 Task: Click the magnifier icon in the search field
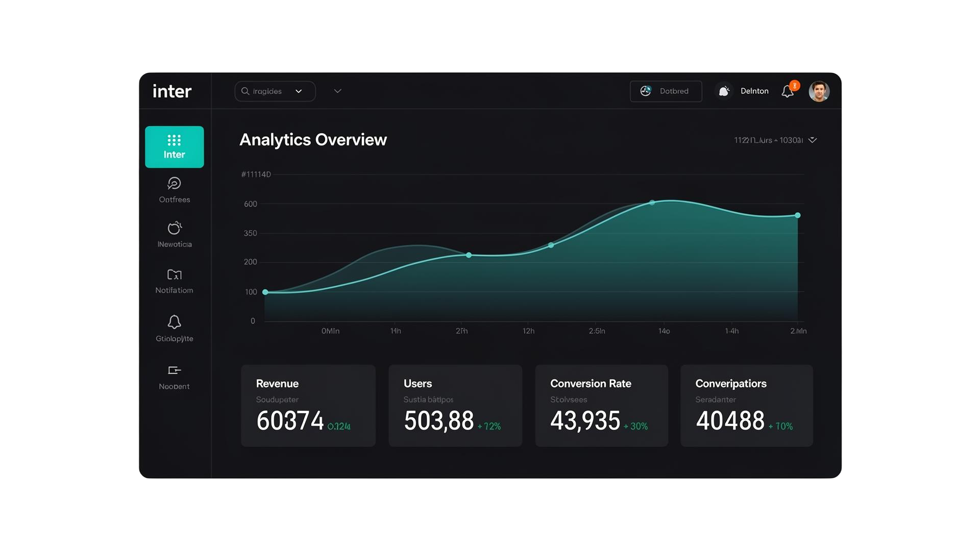coord(246,91)
